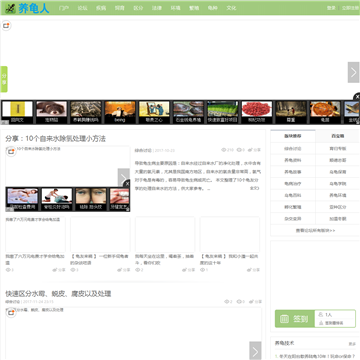The height and width of the screenshot is (360, 360).
Task: Open the 养龟故事 board link
Action: click(293, 172)
